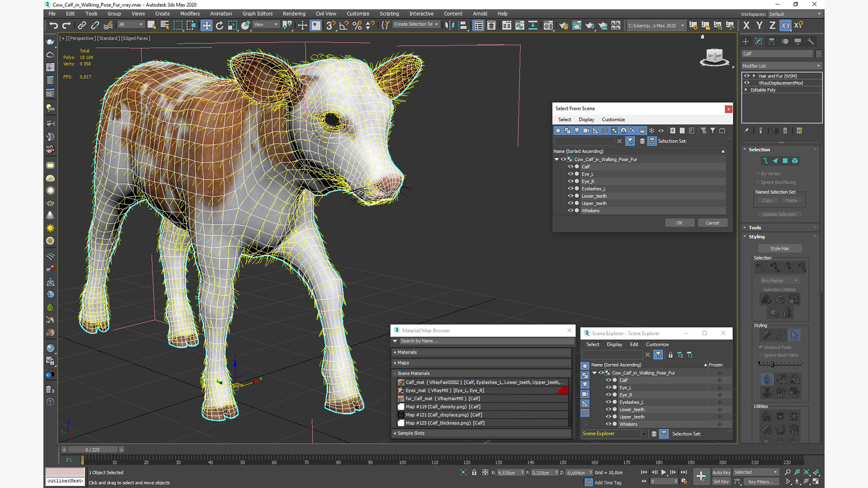
Task: Click the Redo arrow in main toolbar
Action: pyautogui.click(x=66, y=25)
